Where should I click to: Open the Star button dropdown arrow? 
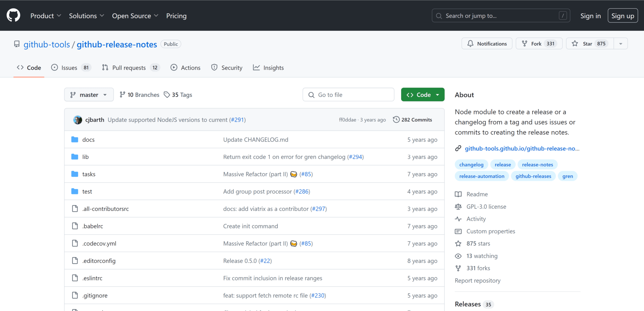tap(621, 43)
